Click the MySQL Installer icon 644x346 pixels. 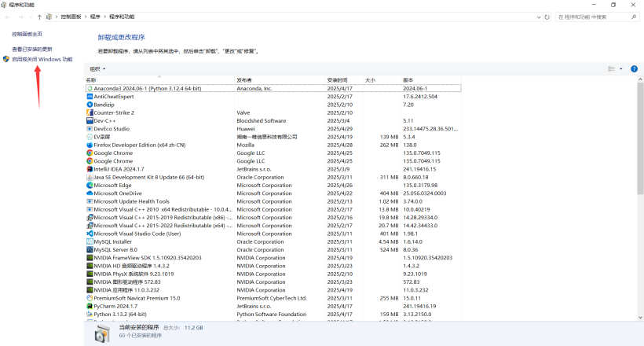pyautogui.click(x=90, y=242)
